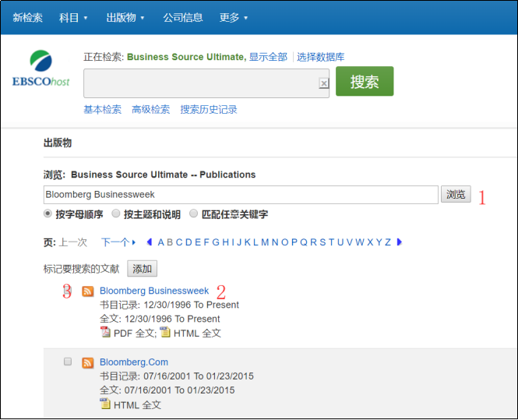518x420 pixels.
Task: Click HTML full text icon under Bloomberg.Com
Action: point(105,404)
